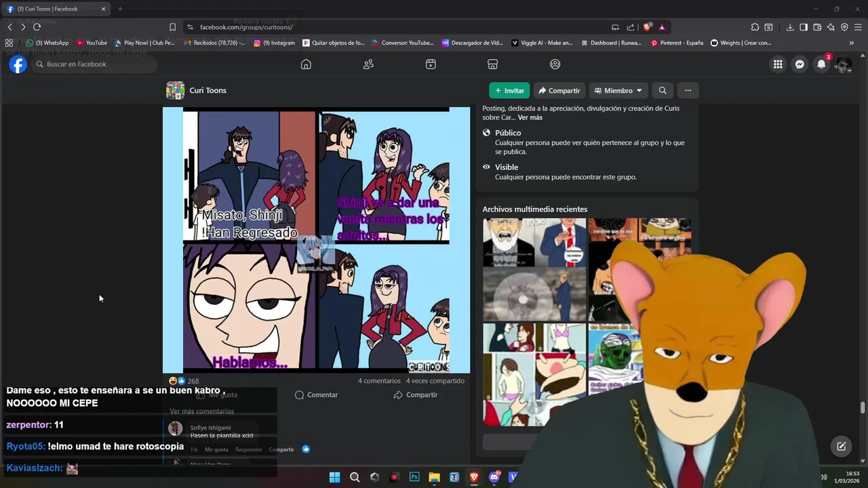Open the comic post image
The height and width of the screenshot is (488, 868).
[x=316, y=240]
